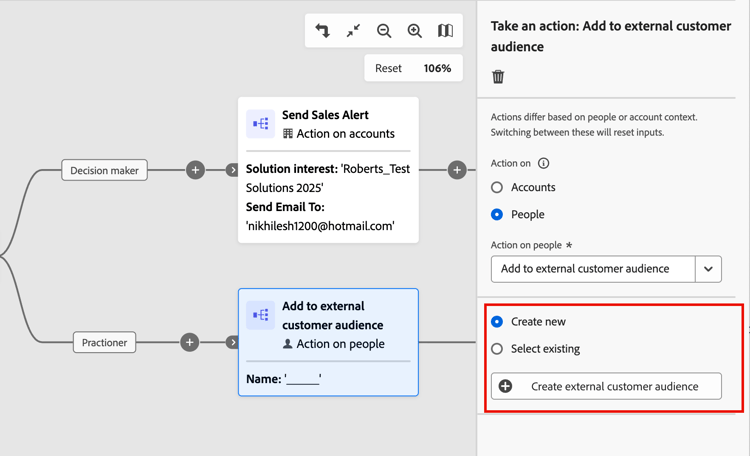Click the info icon beside Action on

click(x=544, y=163)
